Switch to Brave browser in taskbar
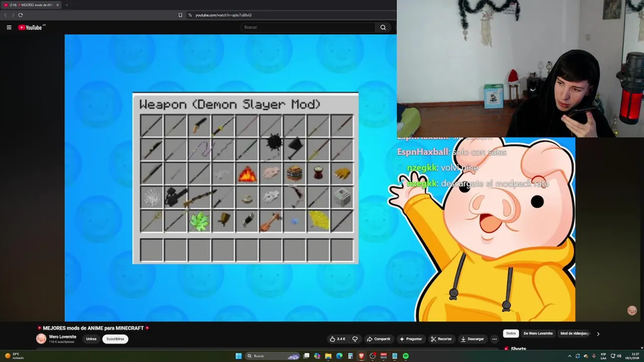The width and height of the screenshot is (644, 362). 361,356
